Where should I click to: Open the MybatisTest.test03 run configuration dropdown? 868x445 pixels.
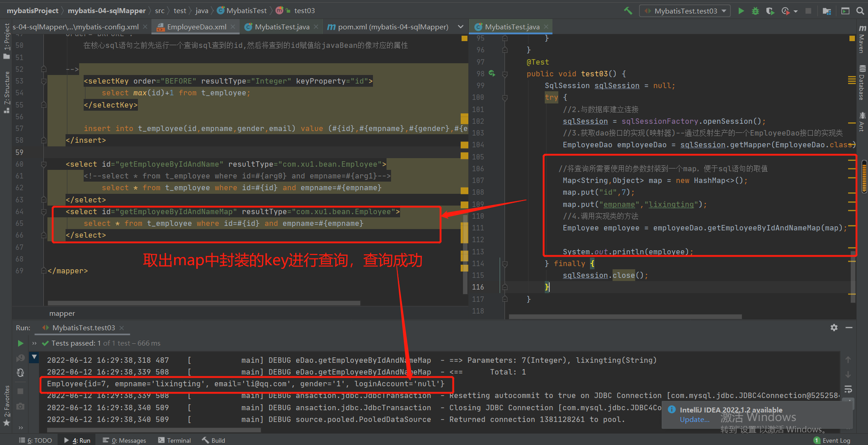[685, 11]
